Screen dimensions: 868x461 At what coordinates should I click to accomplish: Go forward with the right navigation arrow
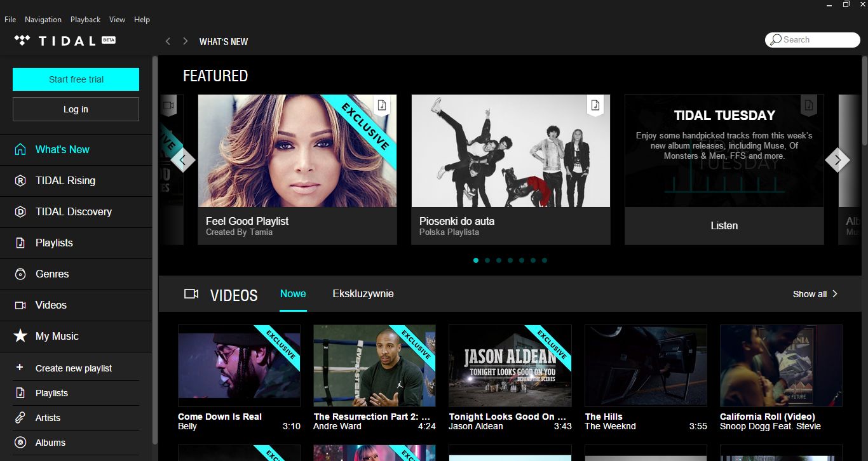pos(185,41)
